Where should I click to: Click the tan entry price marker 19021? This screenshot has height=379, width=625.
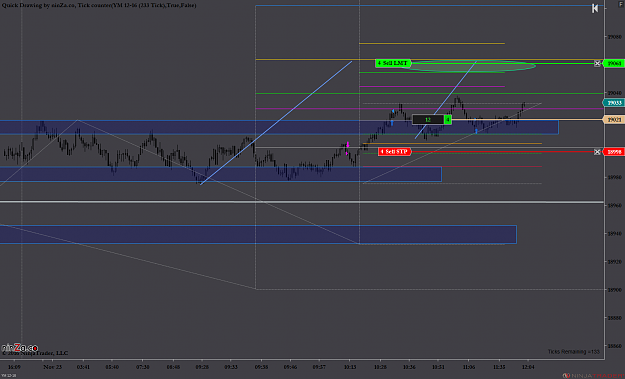[x=614, y=120]
